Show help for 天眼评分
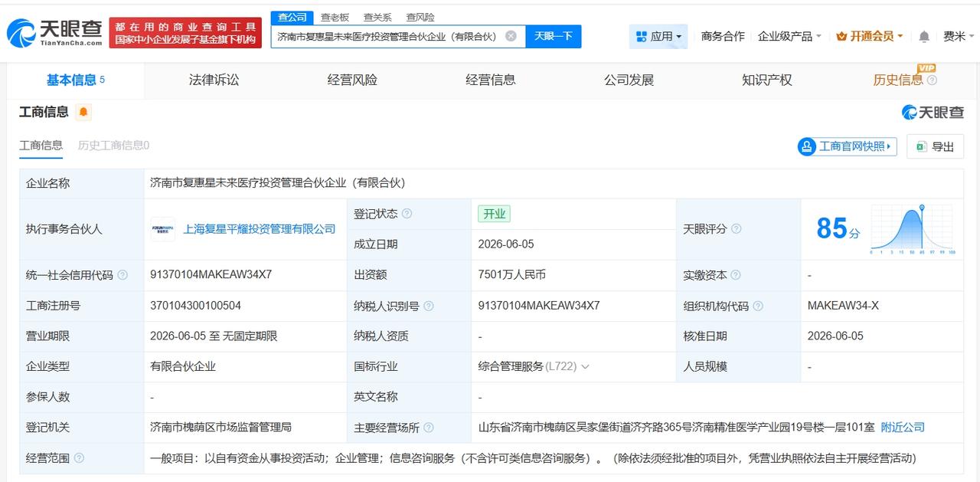980x482 pixels. 736,229
